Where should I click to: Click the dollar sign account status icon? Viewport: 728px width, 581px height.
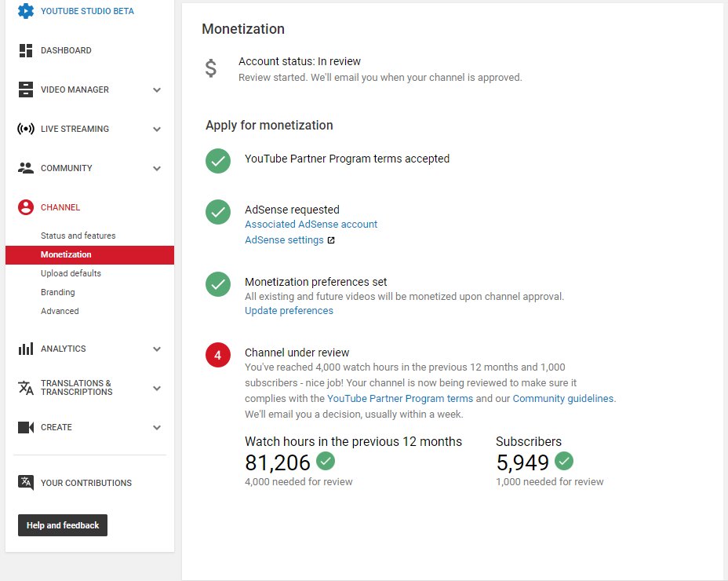click(211, 68)
